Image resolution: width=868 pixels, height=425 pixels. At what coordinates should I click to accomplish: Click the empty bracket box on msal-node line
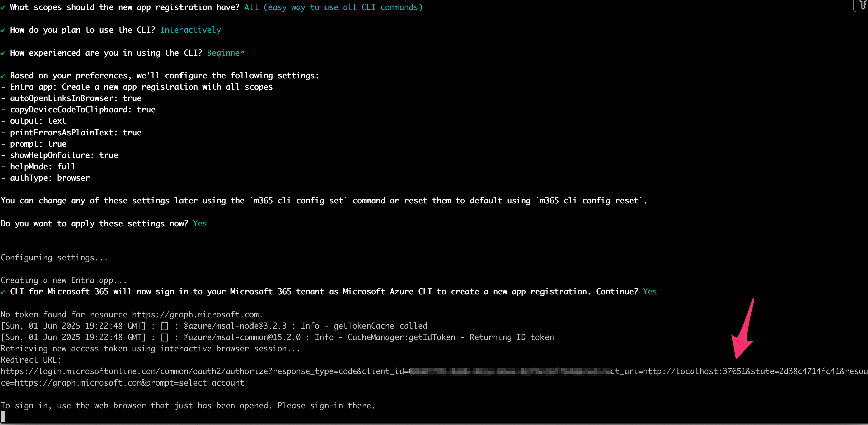coord(165,326)
